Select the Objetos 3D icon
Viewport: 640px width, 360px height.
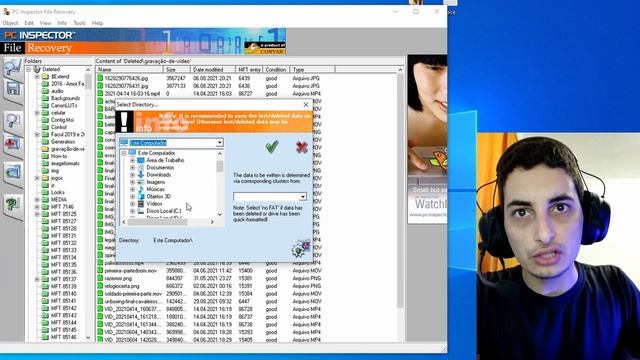tap(141, 196)
